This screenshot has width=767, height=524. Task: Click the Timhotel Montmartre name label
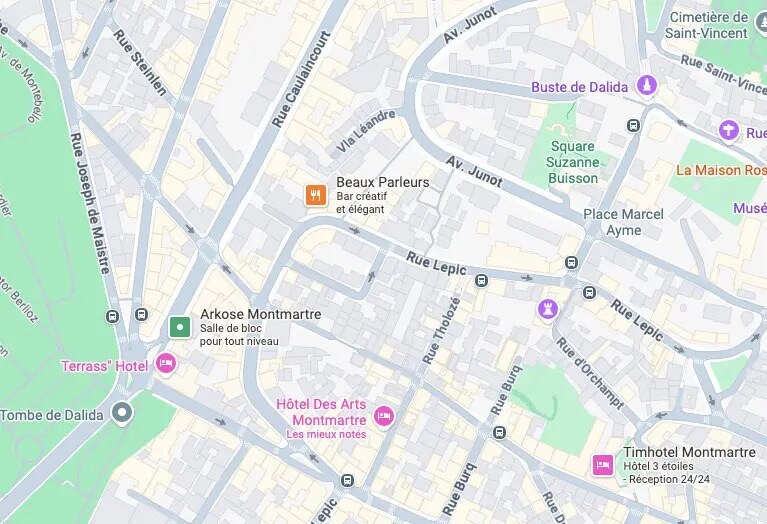[689, 452]
